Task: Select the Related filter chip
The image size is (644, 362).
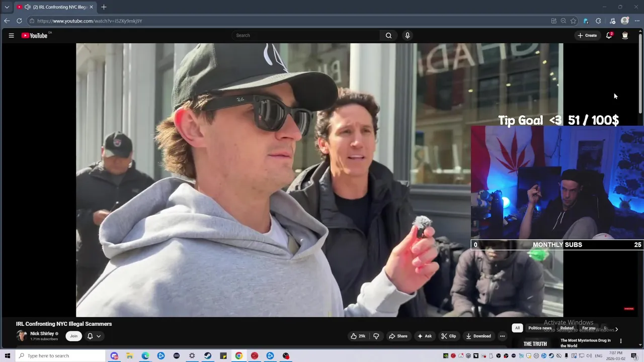Action: (x=567, y=328)
